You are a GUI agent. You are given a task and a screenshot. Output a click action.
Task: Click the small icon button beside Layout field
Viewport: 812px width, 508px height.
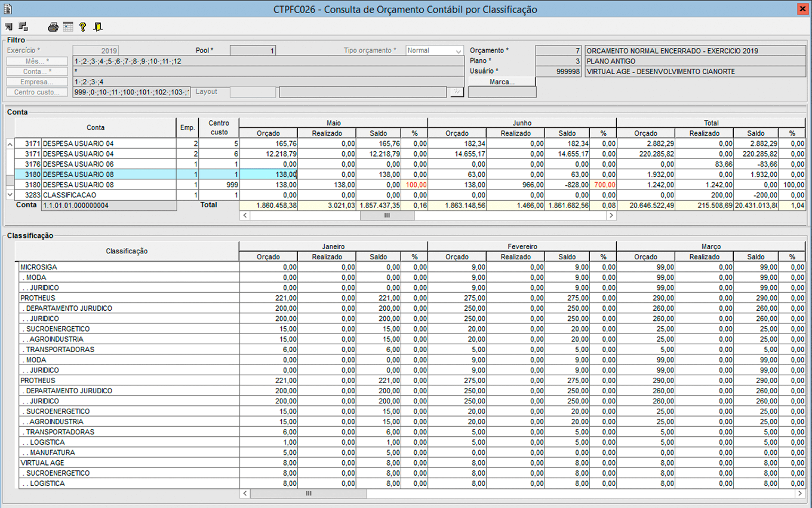tap(457, 92)
